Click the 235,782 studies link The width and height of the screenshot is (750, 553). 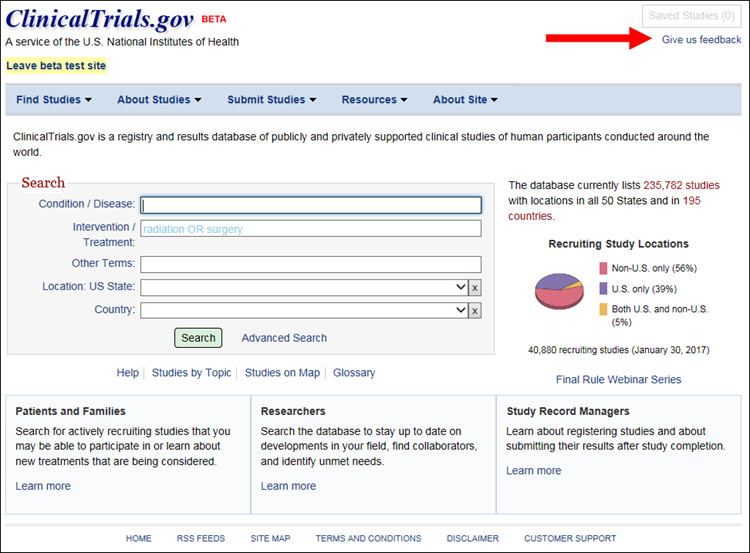pos(681,185)
